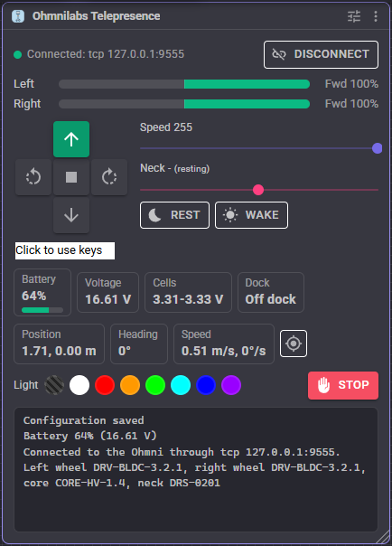Open the three-dot panel menu
The height and width of the screenshot is (546, 392).
tap(376, 16)
